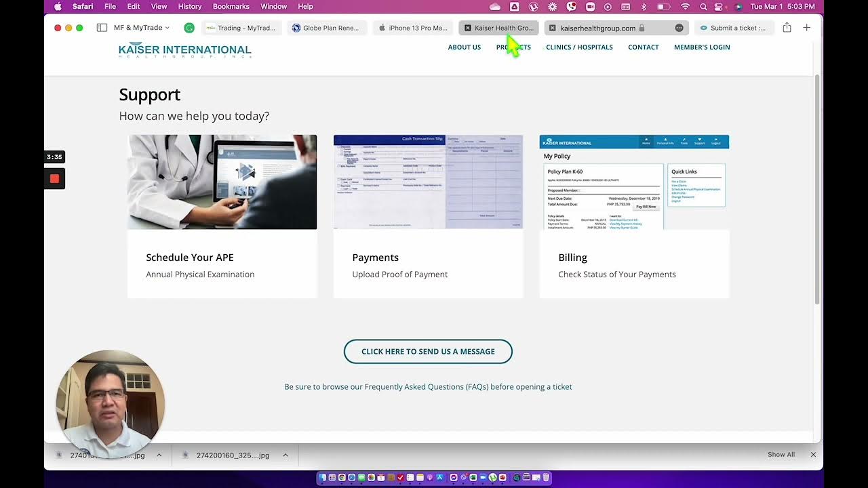Click Here To Send Us A Message button

pos(428,352)
